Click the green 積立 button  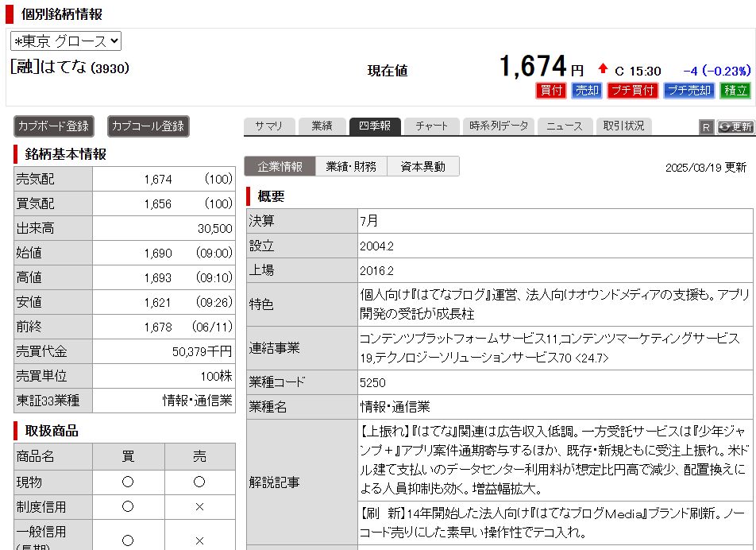735,91
